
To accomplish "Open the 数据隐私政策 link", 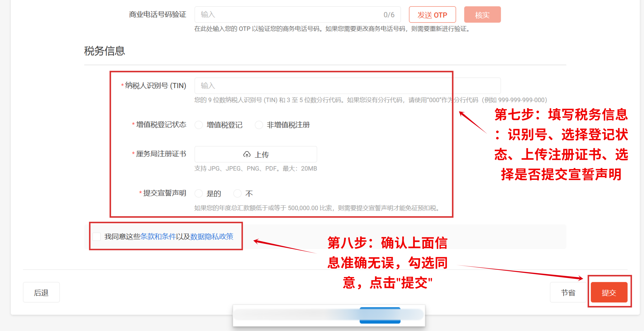I will coord(212,236).
